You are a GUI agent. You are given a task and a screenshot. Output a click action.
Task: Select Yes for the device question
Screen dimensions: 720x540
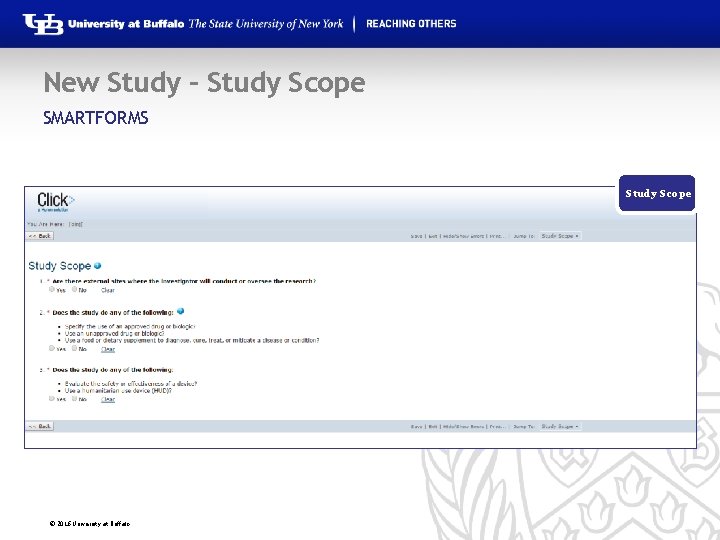[x=52, y=398]
